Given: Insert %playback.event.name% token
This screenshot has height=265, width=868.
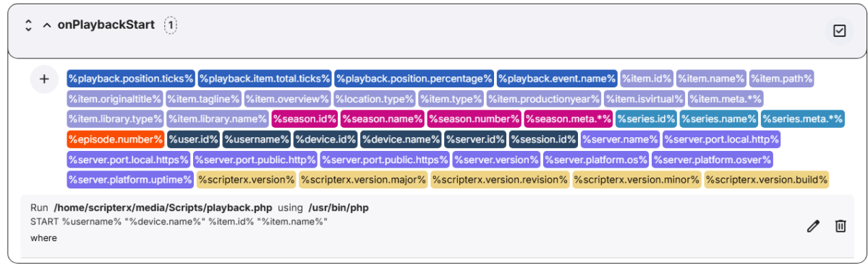Looking at the screenshot, I should coord(557,78).
